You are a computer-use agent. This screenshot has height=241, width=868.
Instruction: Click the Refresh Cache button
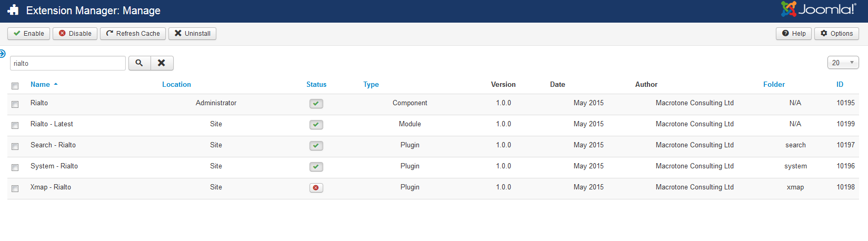pyautogui.click(x=133, y=34)
